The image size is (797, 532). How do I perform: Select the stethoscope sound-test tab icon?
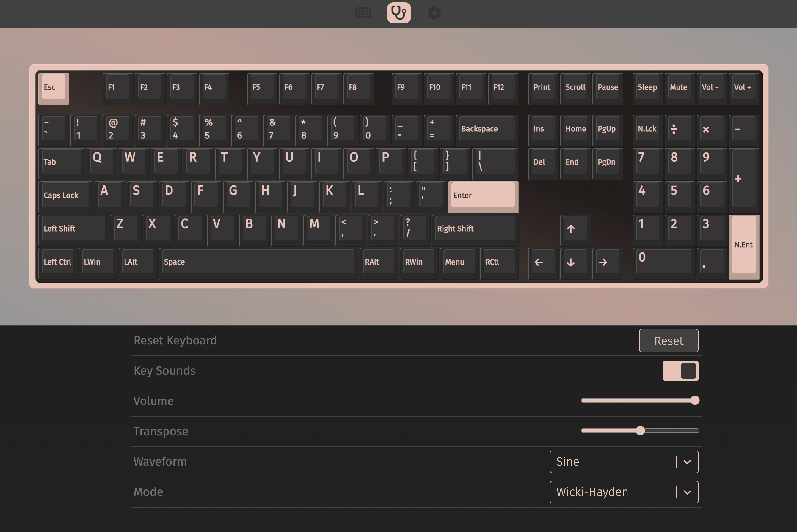point(399,13)
